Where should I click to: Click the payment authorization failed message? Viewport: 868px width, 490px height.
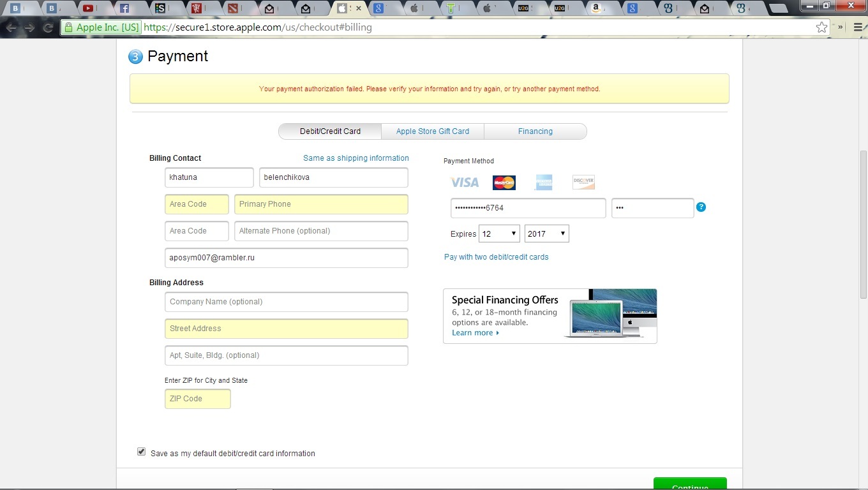point(430,89)
